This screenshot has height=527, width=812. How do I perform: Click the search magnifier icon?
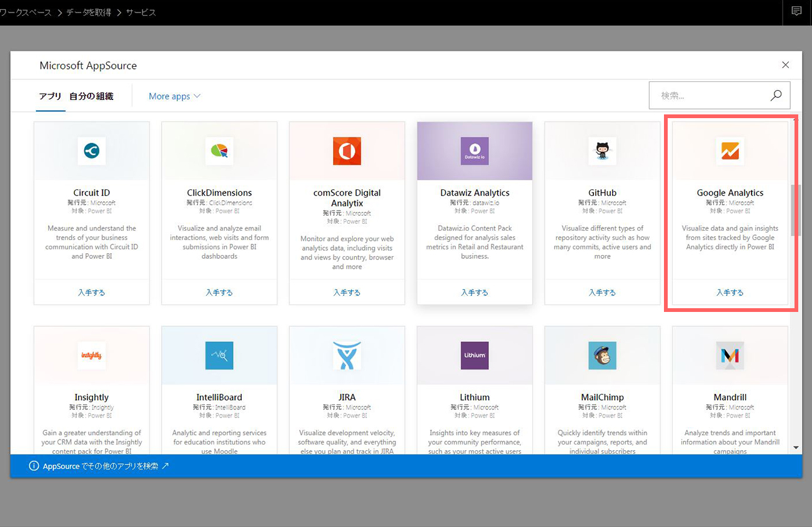tap(776, 96)
